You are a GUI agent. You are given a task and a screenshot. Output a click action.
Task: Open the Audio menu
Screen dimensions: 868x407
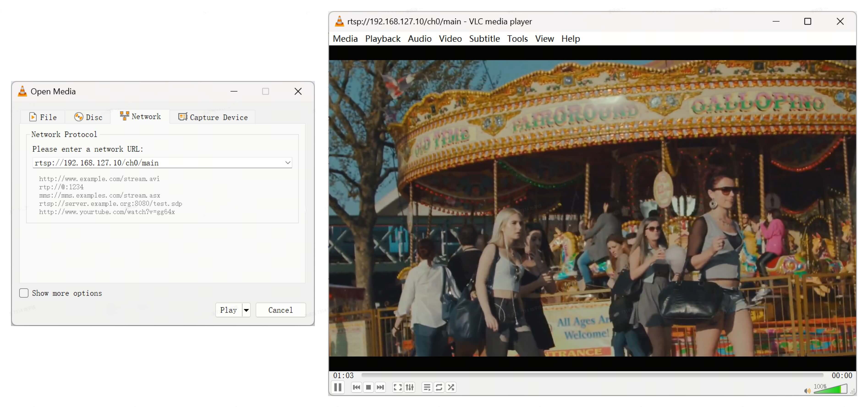coord(420,39)
